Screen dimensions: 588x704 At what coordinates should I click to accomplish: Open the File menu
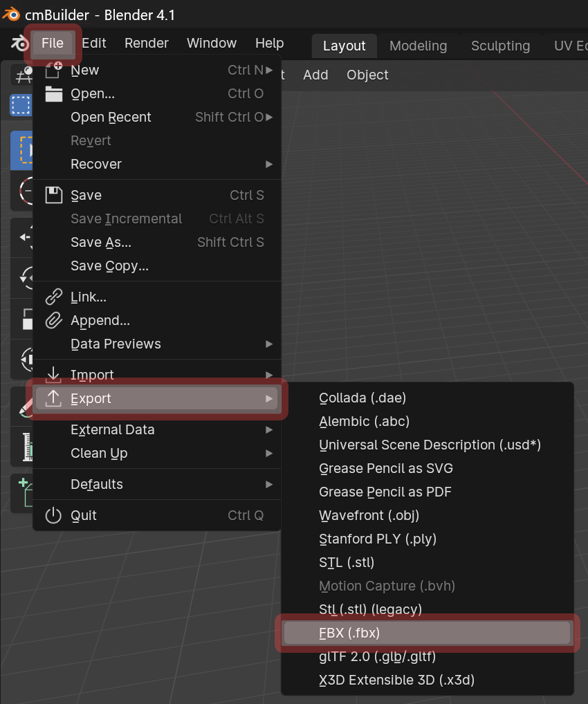(53, 43)
